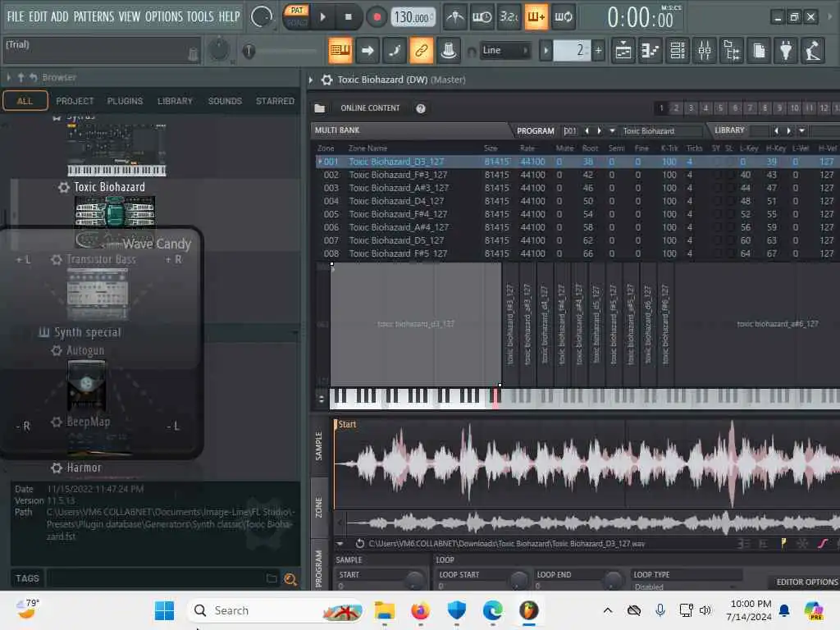840x630 pixels.
Task: Toggle typing keyboard to piano button
Action: (340, 51)
